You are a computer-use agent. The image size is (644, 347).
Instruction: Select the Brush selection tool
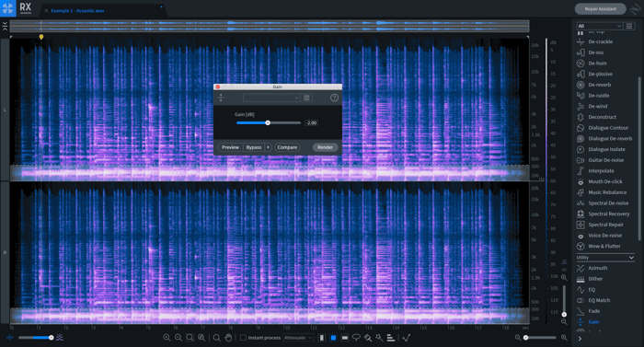[x=368, y=338]
